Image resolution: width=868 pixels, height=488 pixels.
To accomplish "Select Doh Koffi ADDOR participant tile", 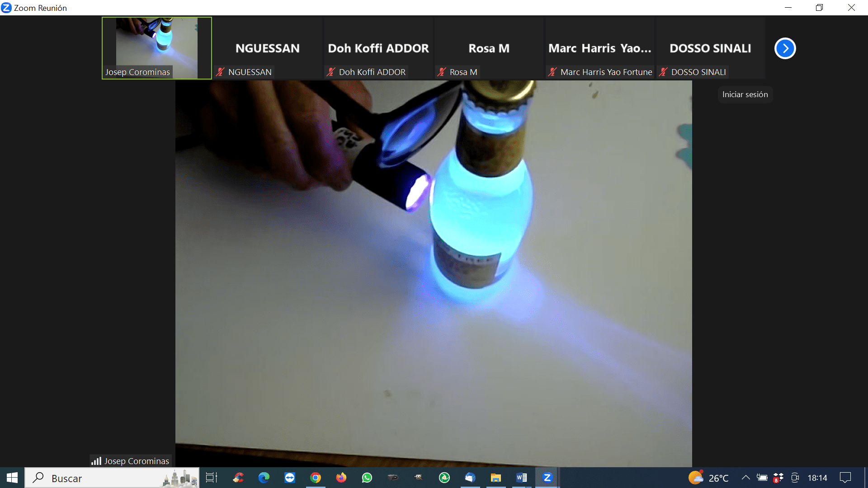I will [378, 48].
